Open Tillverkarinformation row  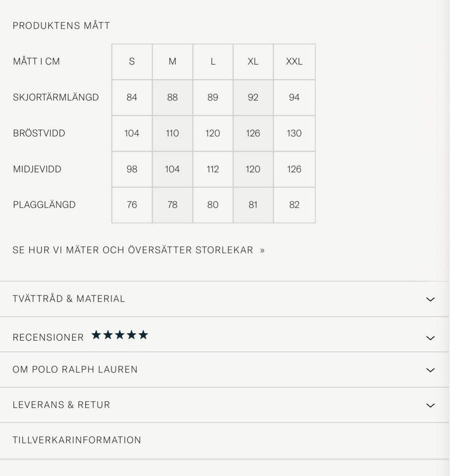coord(77,440)
